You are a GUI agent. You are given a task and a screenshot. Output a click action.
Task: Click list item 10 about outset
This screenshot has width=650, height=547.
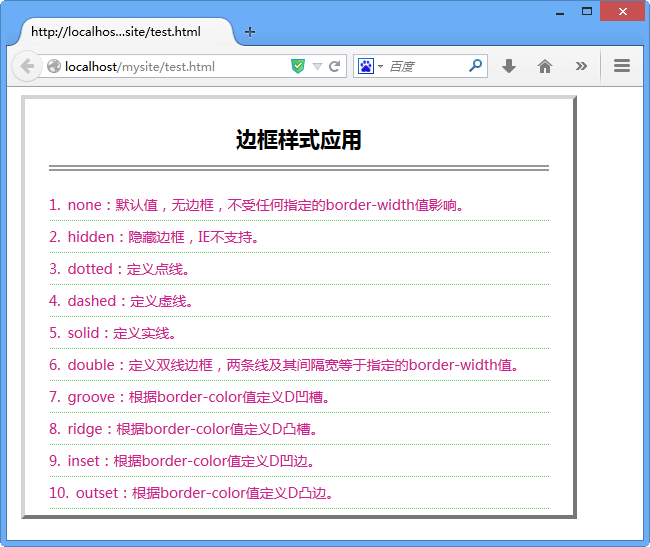(x=191, y=493)
